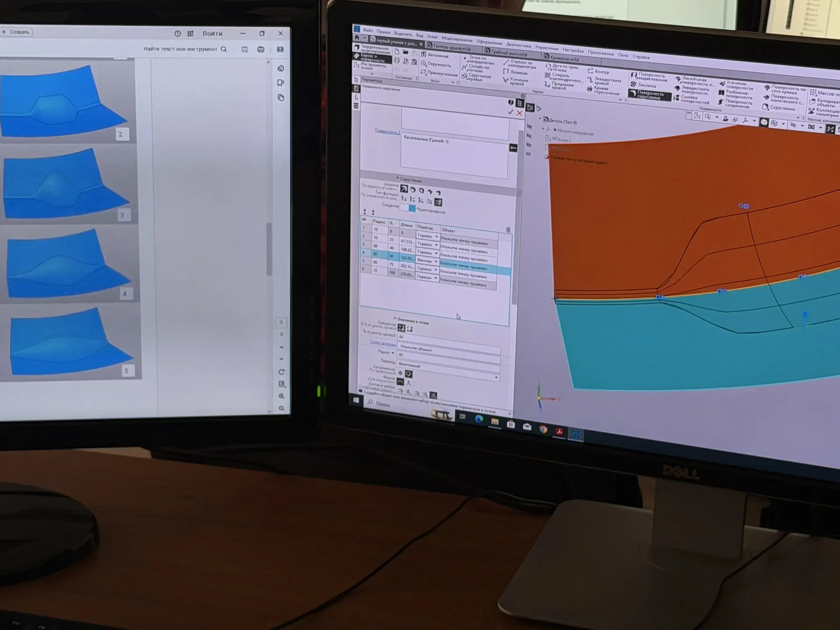Open Переход dropdown in row 6
This screenshot has width=840, height=630.
click(435, 278)
